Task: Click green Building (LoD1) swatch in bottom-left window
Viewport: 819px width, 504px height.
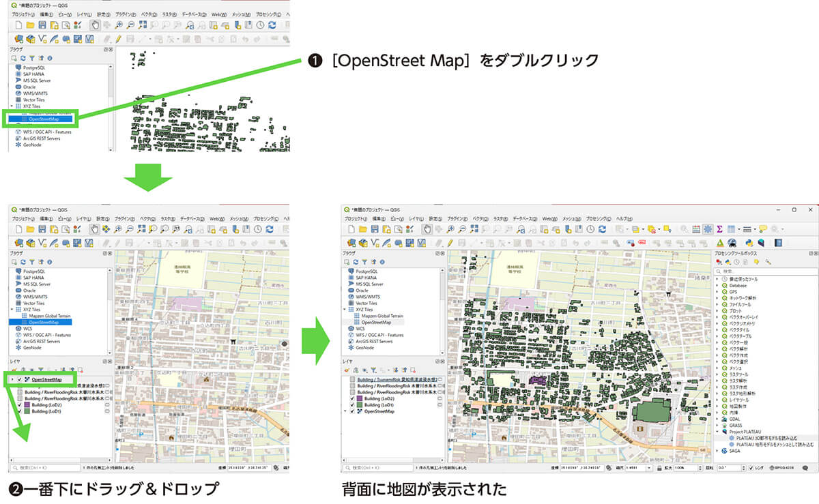Action: tap(27, 411)
